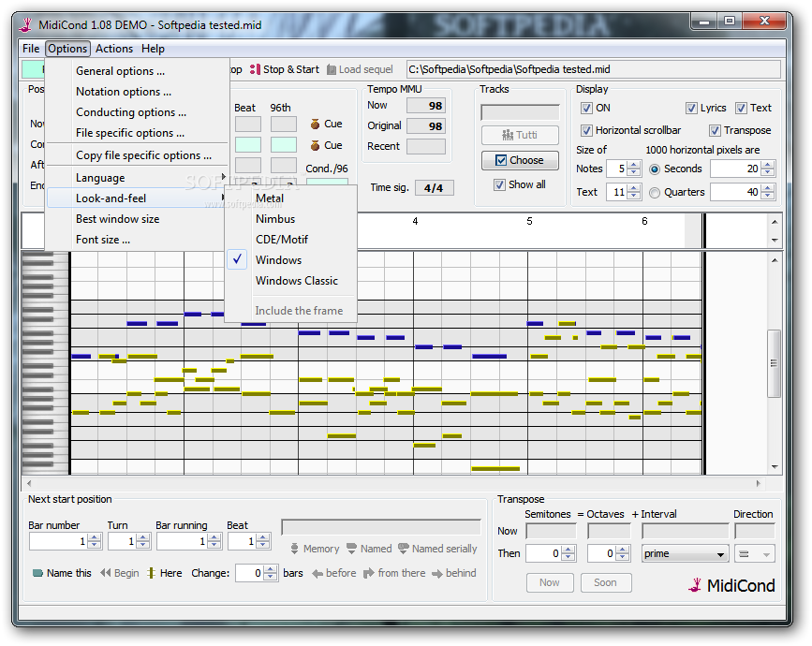Open the Interval prime dropdown
812x646 pixels.
pyautogui.click(x=686, y=554)
